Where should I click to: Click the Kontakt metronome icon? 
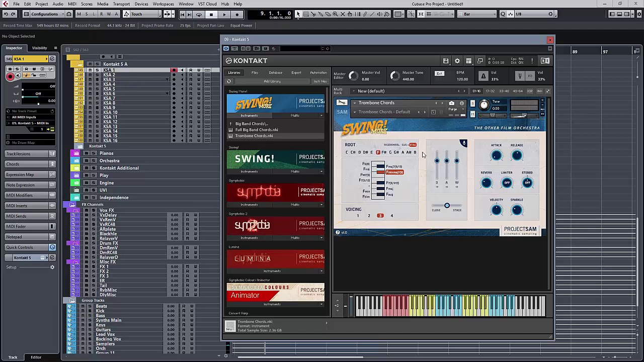click(x=483, y=76)
